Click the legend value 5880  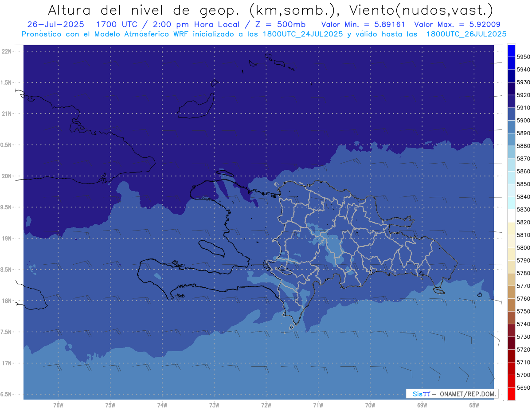click(x=523, y=146)
